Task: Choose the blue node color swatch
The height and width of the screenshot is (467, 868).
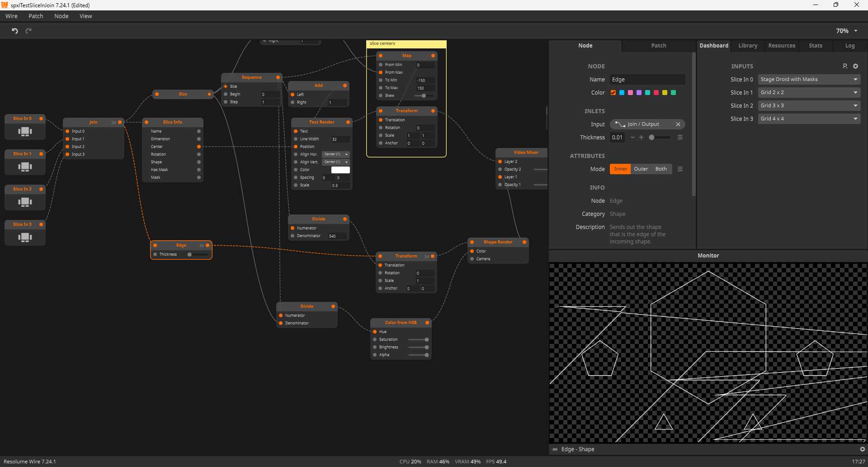Action: (622, 93)
